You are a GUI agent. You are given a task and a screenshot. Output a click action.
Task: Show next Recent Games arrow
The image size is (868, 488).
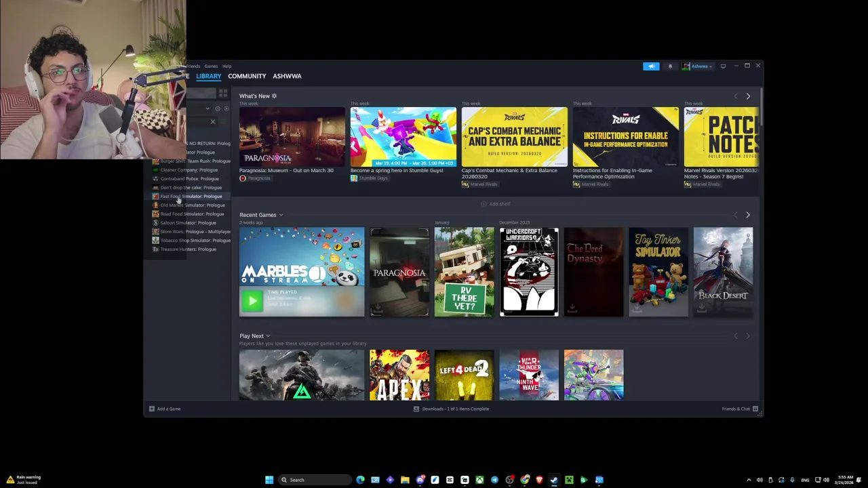tap(748, 215)
